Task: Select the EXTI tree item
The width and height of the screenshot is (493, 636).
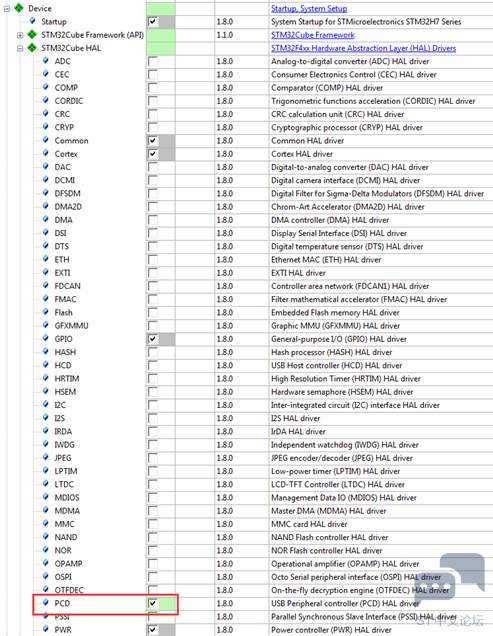Action: pos(62,273)
